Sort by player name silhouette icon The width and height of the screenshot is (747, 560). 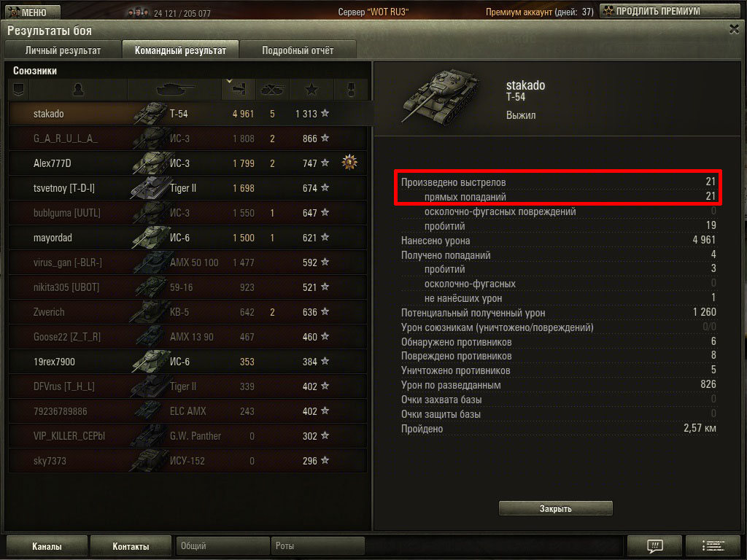point(77,89)
